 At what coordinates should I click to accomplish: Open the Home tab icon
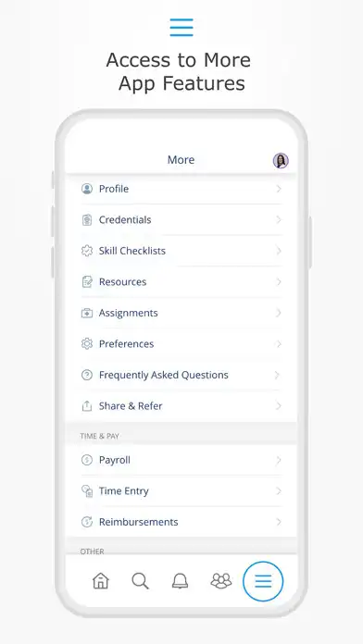[101, 581]
